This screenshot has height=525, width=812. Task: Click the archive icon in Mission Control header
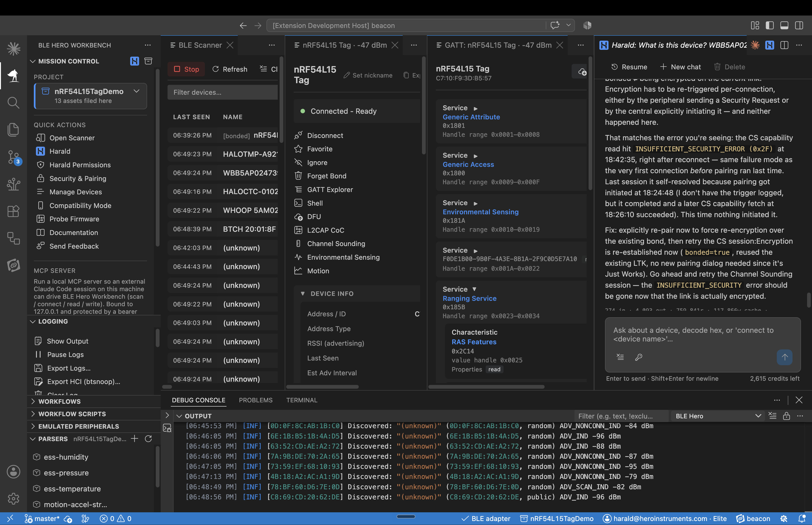pos(148,61)
